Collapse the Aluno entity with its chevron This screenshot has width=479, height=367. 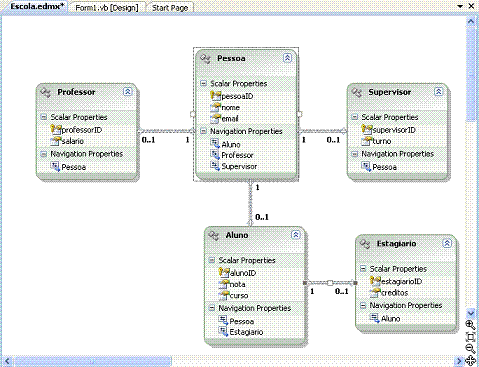click(x=296, y=235)
